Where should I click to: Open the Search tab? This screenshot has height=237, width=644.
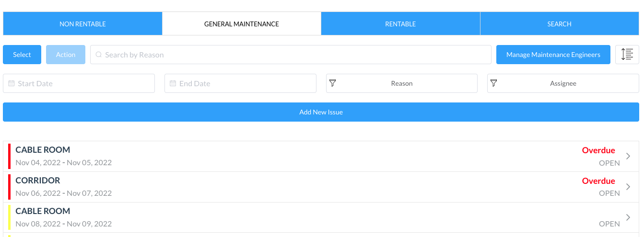(x=559, y=24)
